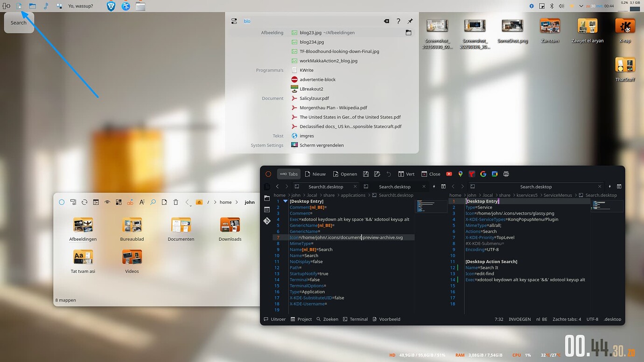
Task: Click 'home' in Dolphin breadcrumb path
Action: [x=225, y=202]
